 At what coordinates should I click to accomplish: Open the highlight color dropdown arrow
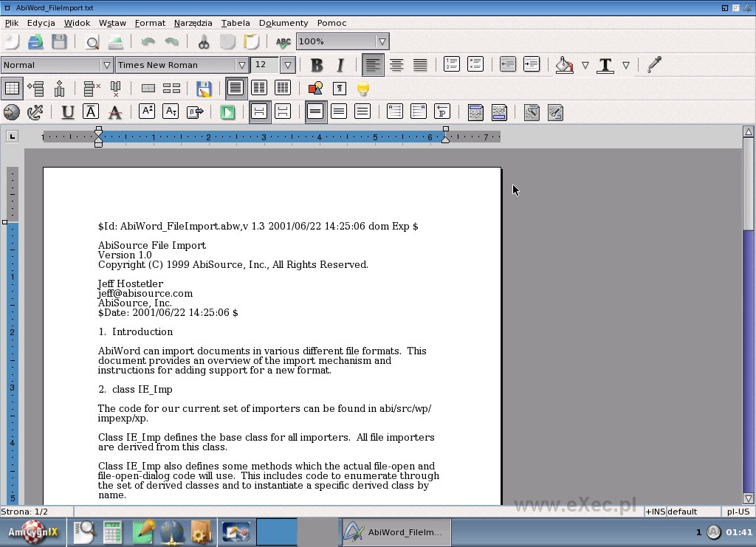tap(585, 65)
